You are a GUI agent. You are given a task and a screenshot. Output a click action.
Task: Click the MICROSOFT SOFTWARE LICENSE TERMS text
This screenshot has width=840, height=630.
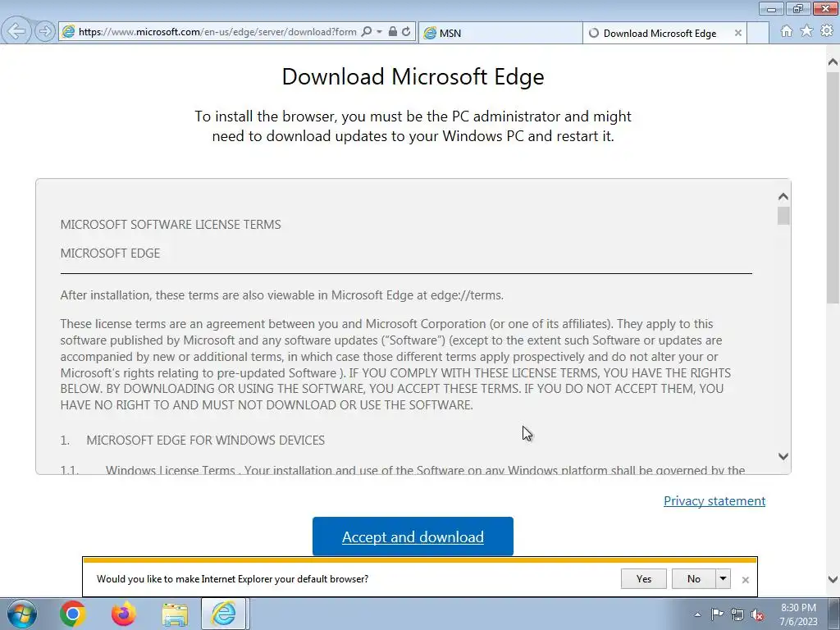171,225
